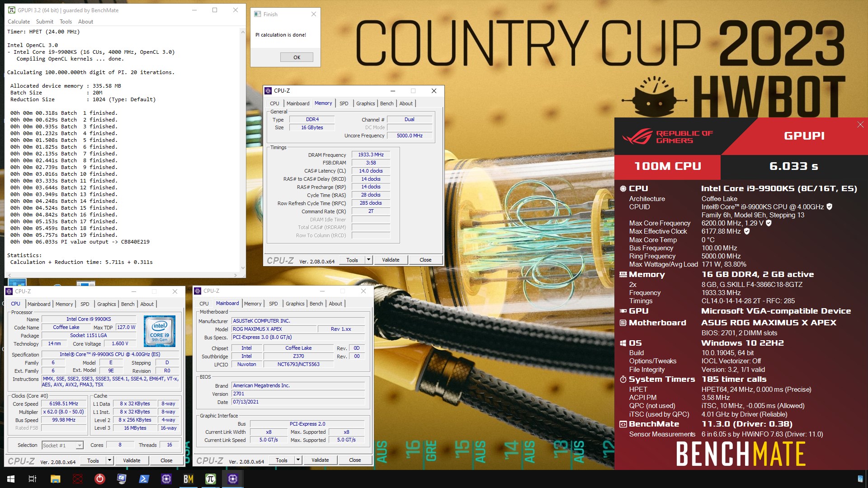Open the Windows Start menu
The height and width of the screenshot is (488, 868).
point(11,479)
